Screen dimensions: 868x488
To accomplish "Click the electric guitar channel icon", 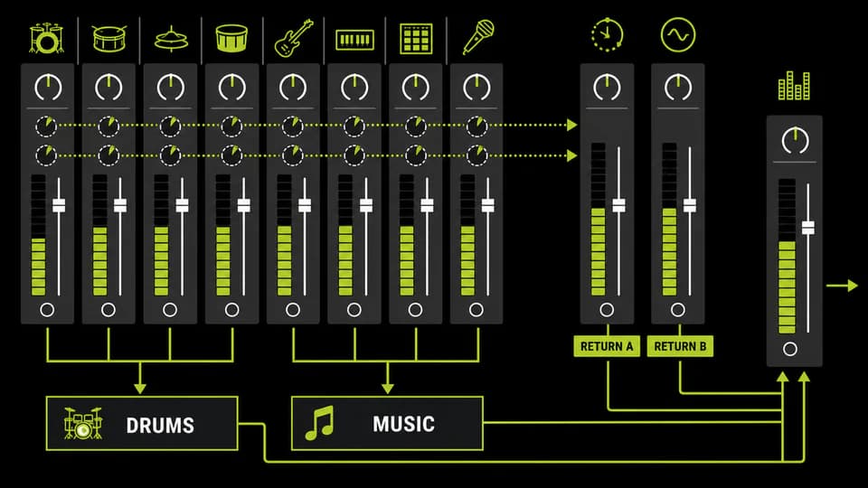I will (x=293, y=38).
